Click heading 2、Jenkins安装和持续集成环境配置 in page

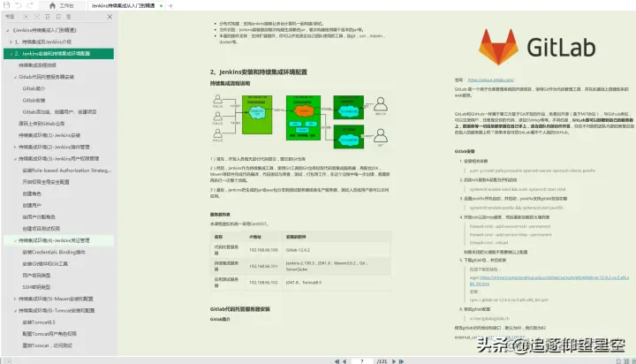(258, 72)
